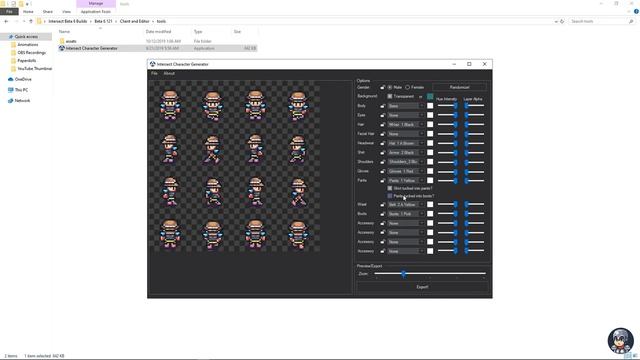Image resolution: width=640 pixels, height=360 pixels.
Task: Open the Gloves dropdown
Action: [406, 171]
